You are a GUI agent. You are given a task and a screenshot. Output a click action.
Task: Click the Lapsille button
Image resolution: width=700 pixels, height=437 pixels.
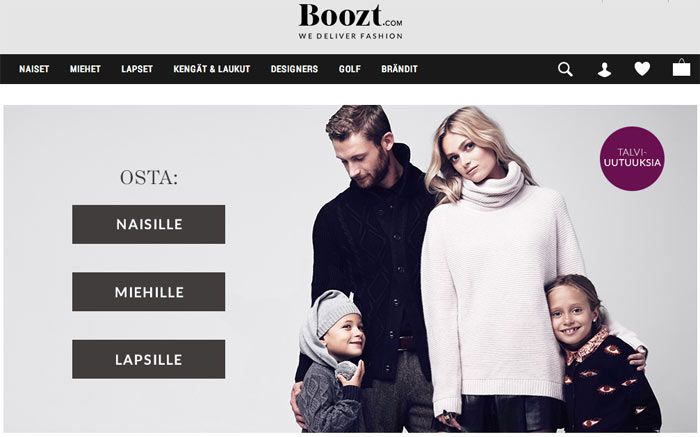pos(149,359)
